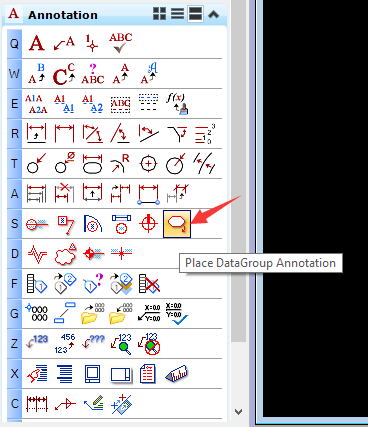The width and height of the screenshot is (368, 427).
Task: Switch toolbox to icon grid layout
Action: point(159,14)
